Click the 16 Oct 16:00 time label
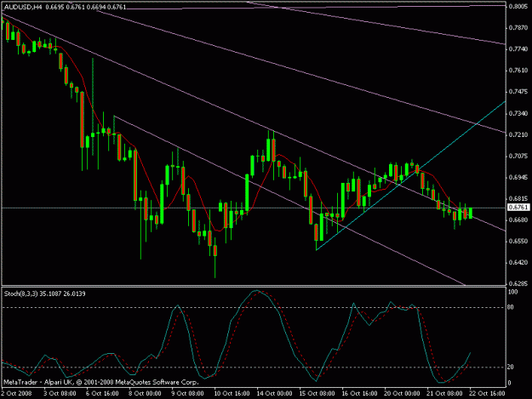This screenshot has width=532, height=399. click(x=359, y=394)
